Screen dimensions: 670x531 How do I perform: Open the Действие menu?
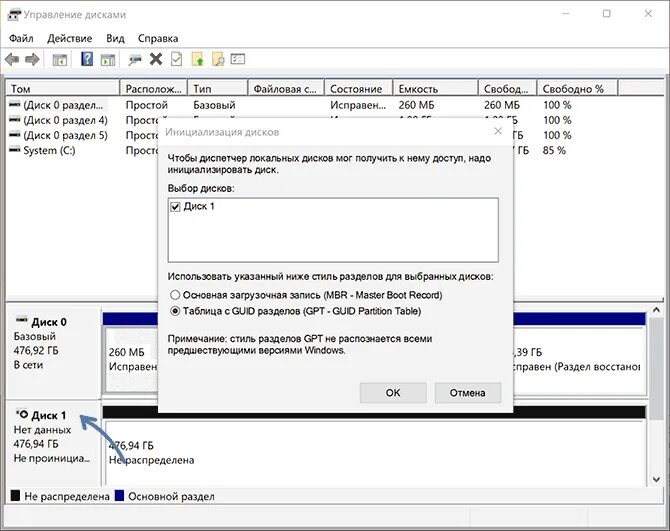pos(70,38)
